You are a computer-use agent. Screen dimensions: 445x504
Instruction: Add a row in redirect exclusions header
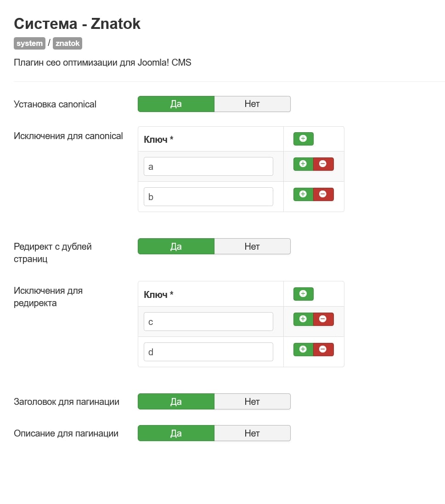(x=303, y=294)
